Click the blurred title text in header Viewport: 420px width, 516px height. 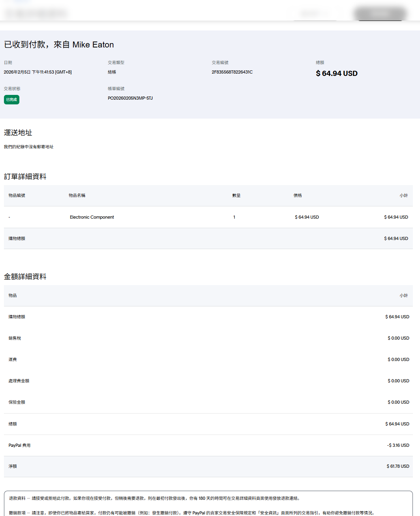click(x=36, y=14)
